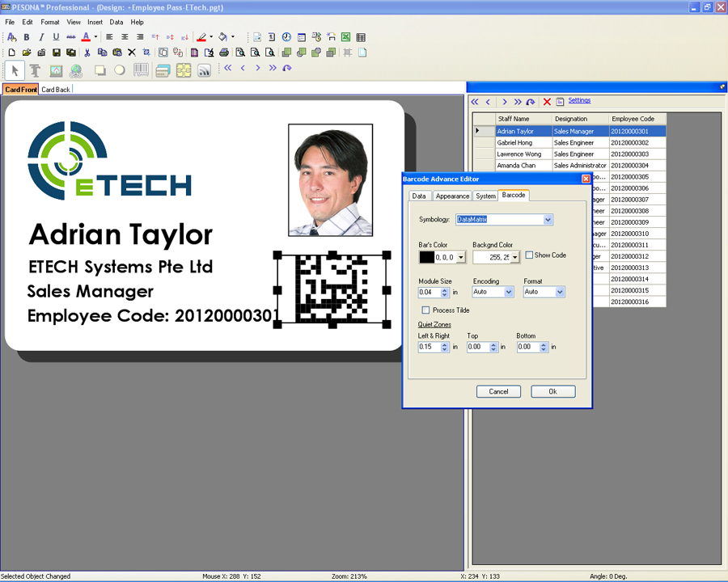This screenshot has height=582, width=728.
Task: Delete record with red X icon
Action: click(547, 102)
